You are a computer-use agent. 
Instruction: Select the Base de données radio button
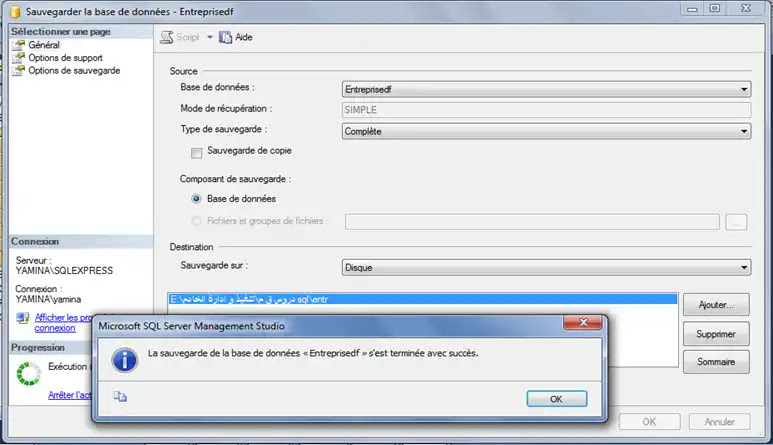pos(196,199)
